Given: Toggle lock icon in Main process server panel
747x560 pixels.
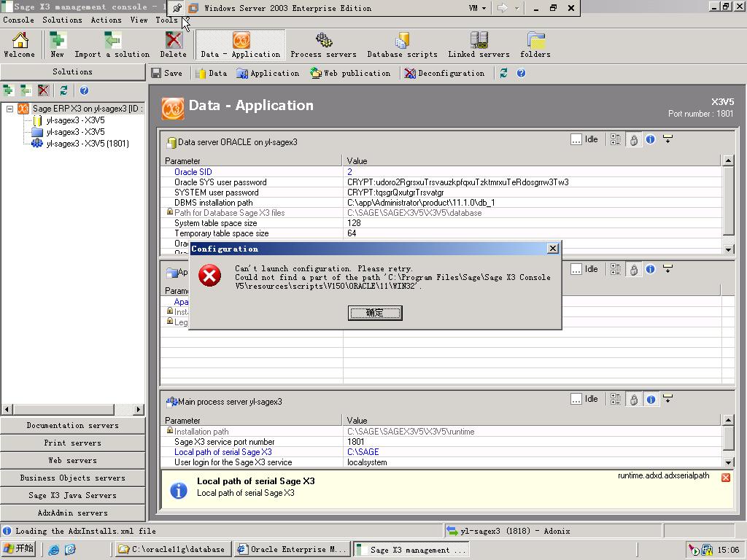Looking at the screenshot, I should point(633,400).
